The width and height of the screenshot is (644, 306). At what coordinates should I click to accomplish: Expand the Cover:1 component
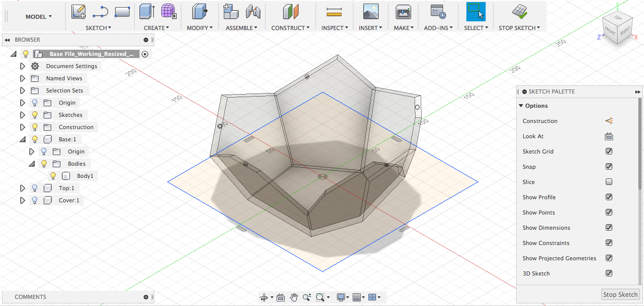pyautogui.click(x=22, y=200)
